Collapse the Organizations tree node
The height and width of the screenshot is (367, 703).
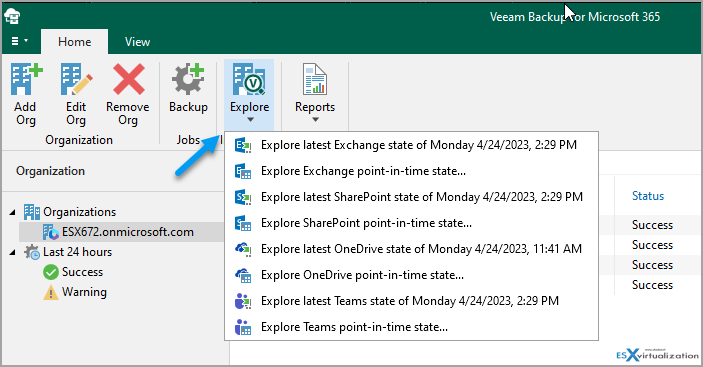coord(13,212)
